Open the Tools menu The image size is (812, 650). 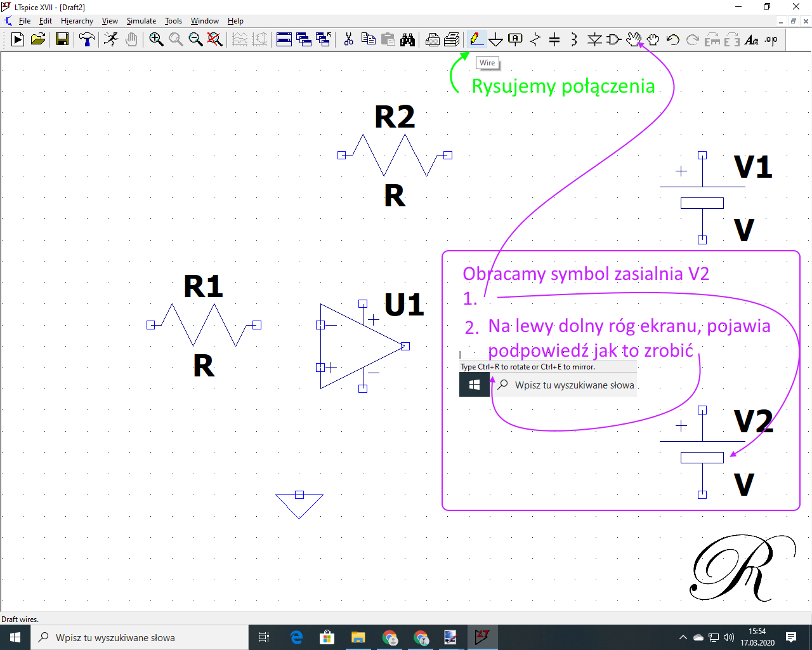173,21
